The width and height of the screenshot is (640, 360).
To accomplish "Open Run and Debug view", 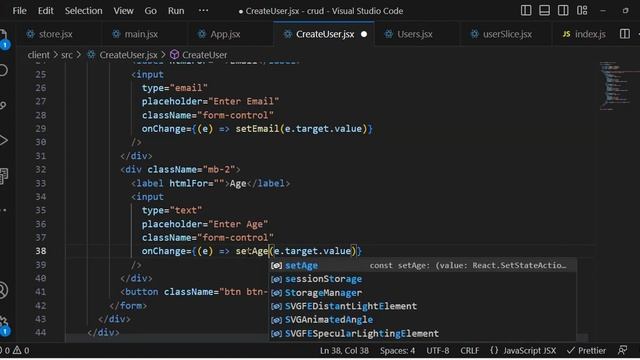I will pyautogui.click(x=4, y=140).
